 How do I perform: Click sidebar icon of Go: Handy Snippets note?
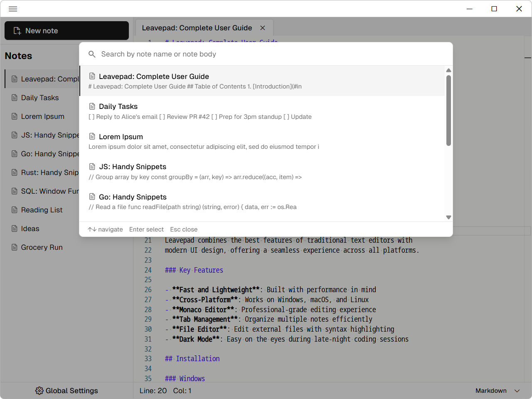(15, 154)
